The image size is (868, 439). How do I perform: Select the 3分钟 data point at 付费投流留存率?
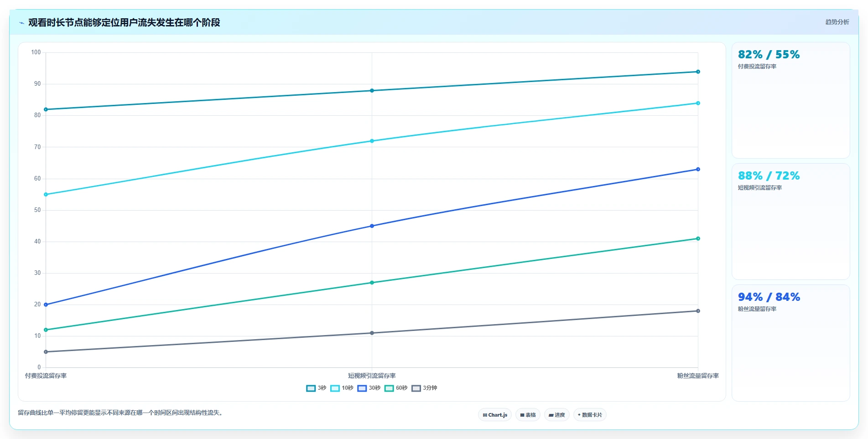pos(46,352)
